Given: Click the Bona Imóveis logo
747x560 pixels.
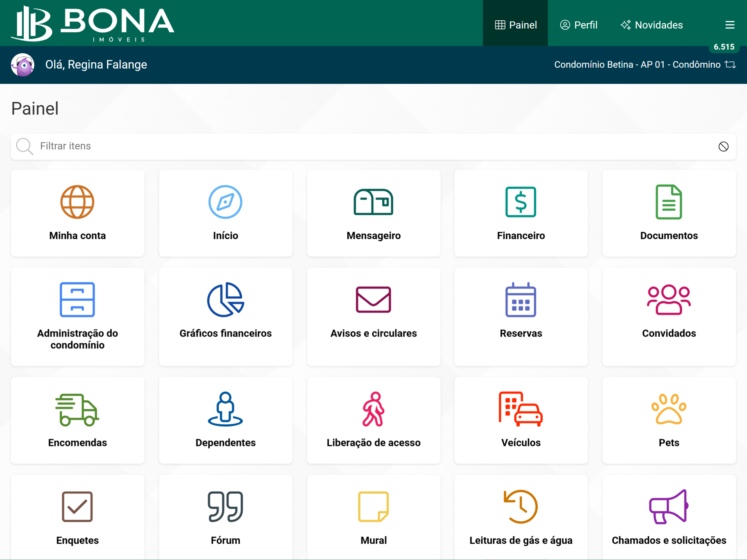Looking at the screenshot, I should tap(93, 24).
